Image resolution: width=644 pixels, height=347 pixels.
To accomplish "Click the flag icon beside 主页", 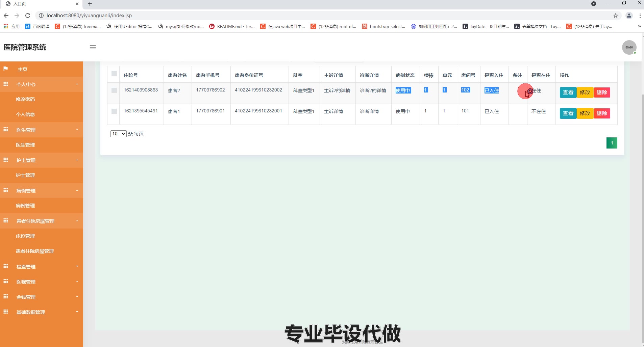I will (6, 69).
